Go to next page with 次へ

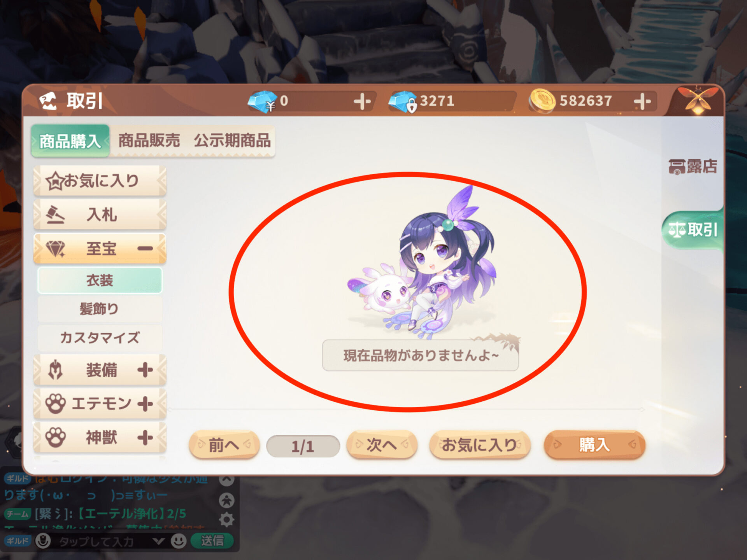pyautogui.click(x=382, y=444)
